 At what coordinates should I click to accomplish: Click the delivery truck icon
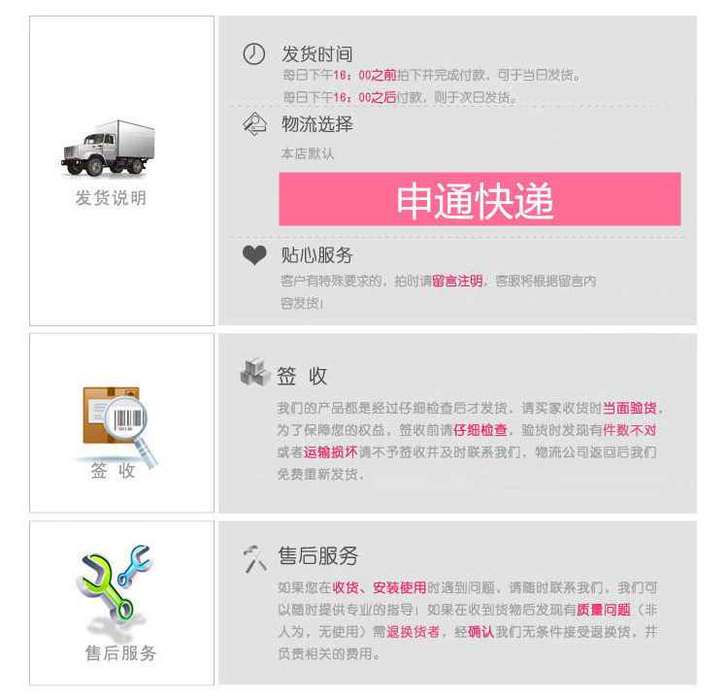pyautogui.click(x=110, y=148)
